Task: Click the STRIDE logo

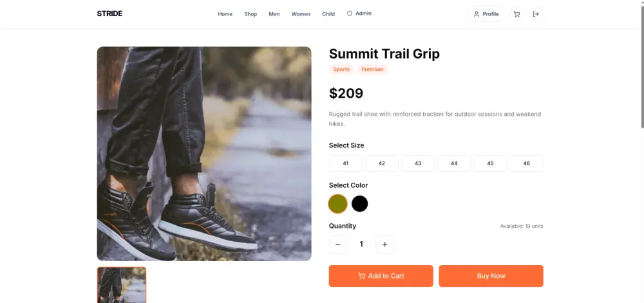Action: point(109,14)
